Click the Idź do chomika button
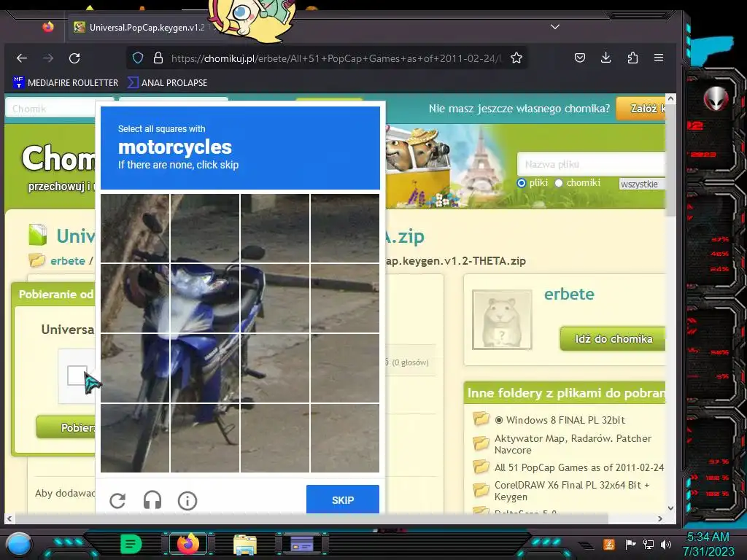This screenshot has width=747, height=560. click(x=613, y=338)
